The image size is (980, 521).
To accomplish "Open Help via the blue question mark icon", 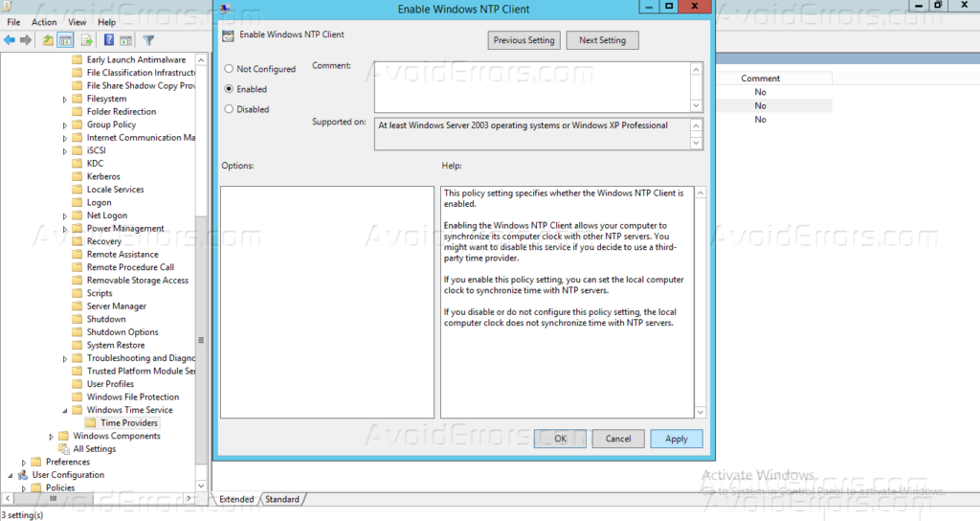I will click(x=109, y=40).
